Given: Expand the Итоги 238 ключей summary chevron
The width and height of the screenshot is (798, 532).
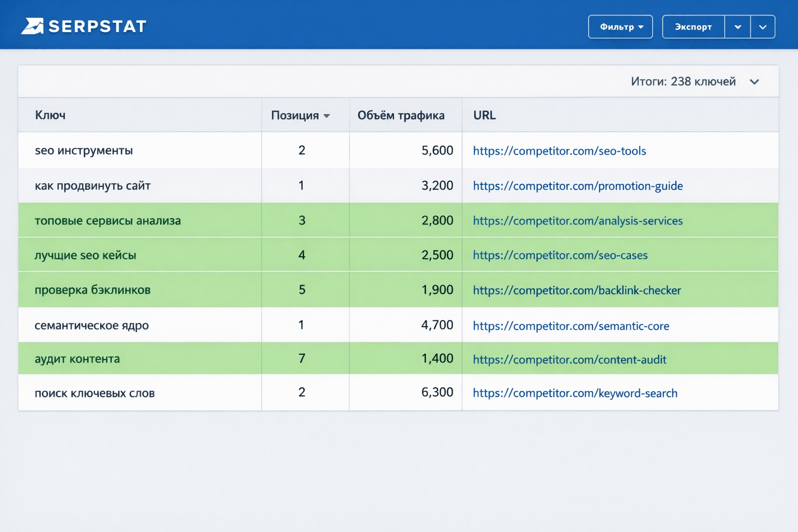Looking at the screenshot, I should [754, 82].
